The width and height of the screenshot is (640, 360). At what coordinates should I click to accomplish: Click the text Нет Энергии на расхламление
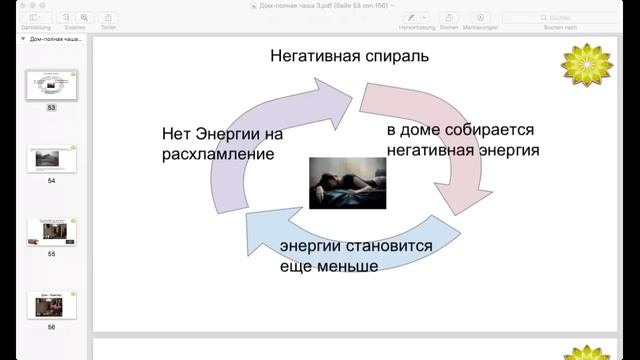click(222, 144)
